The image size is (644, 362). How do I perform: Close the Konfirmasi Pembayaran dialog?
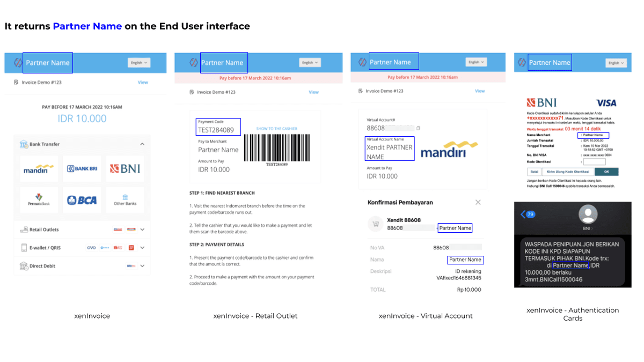click(478, 202)
